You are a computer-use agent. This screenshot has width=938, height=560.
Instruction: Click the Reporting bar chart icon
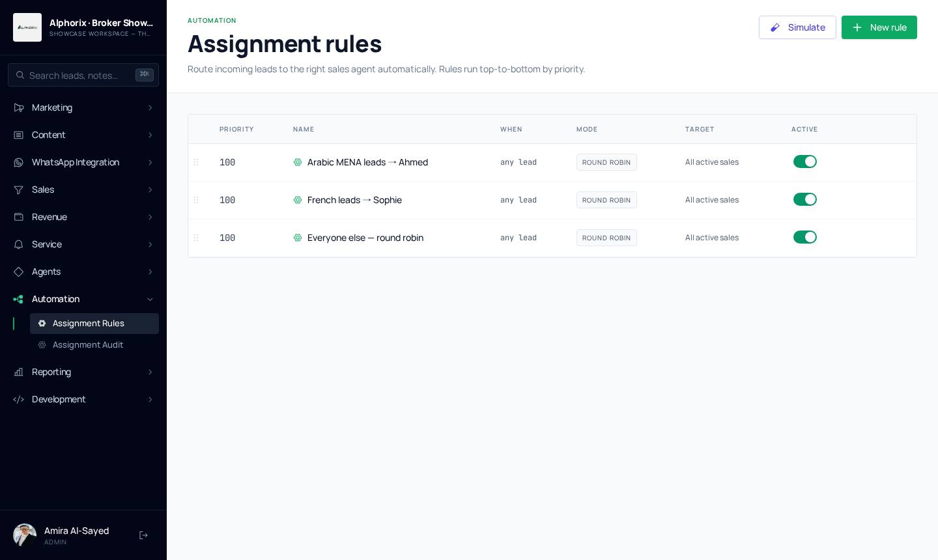pos(18,372)
